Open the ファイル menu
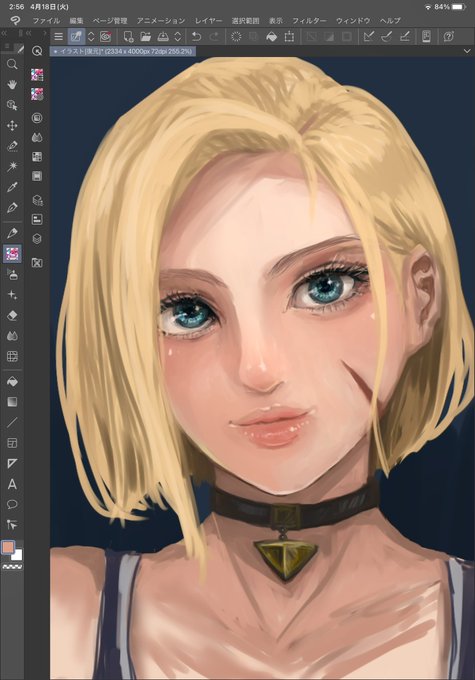 pyautogui.click(x=46, y=20)
